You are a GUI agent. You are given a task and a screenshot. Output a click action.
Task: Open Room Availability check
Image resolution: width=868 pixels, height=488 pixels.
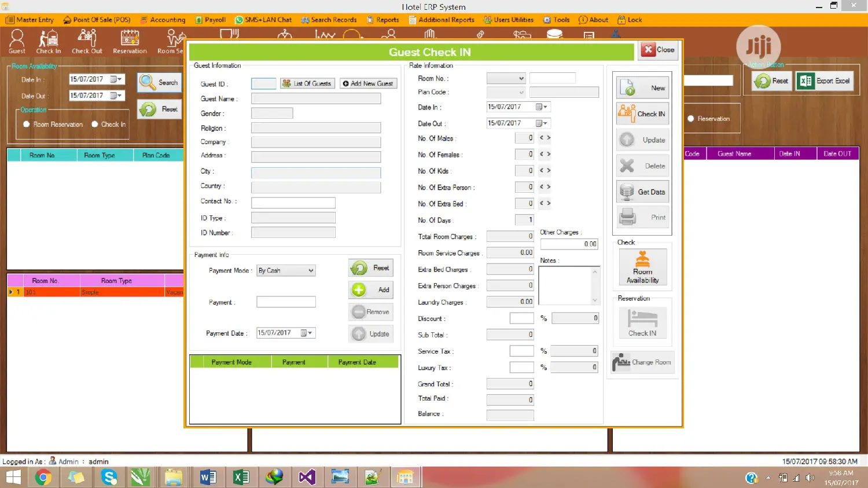click(x=642, y=267)
